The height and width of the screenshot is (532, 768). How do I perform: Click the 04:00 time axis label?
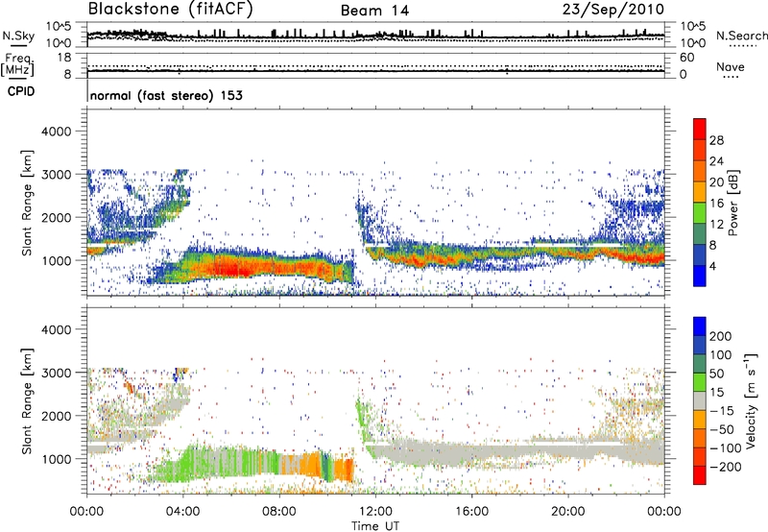click(x=183, y=512)
